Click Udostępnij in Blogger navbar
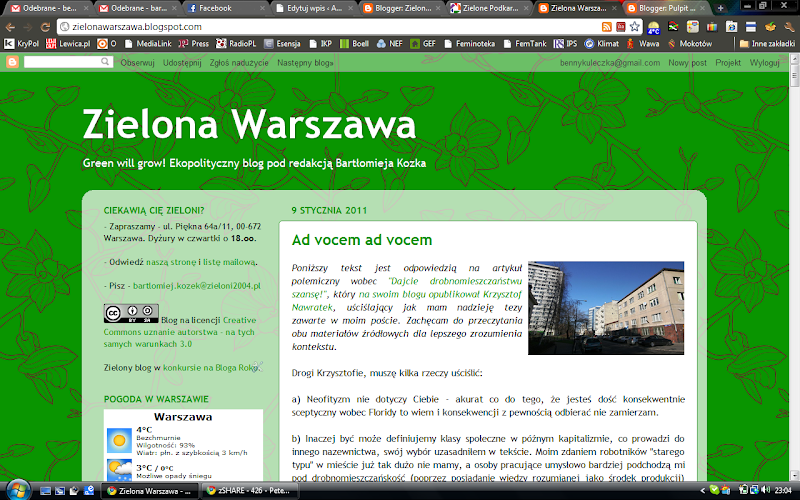Image resolution: width=800 pixels, height=500 pixels. pos(182,63)
